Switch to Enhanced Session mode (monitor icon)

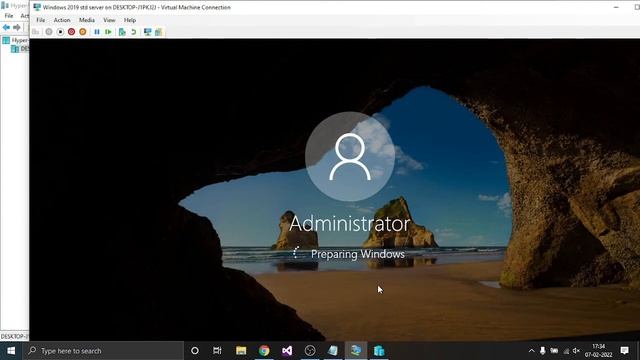click(147, 32)
